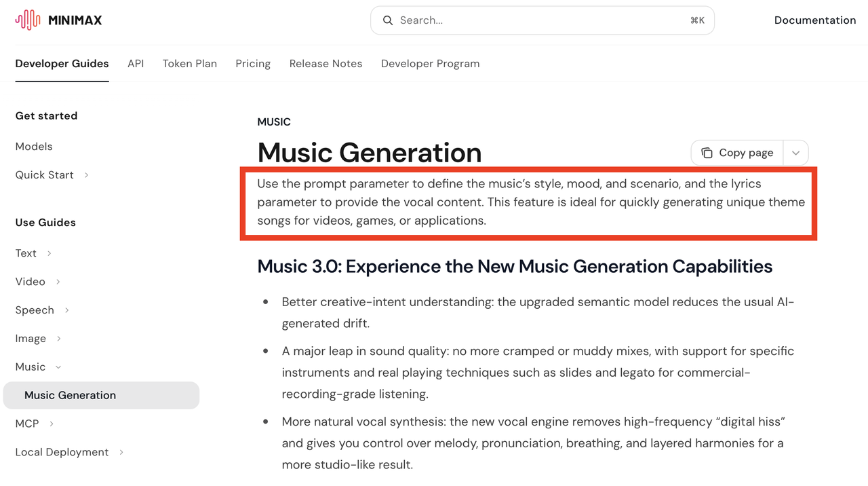Open the Video guide sidebar item

[x=31, y=282]
